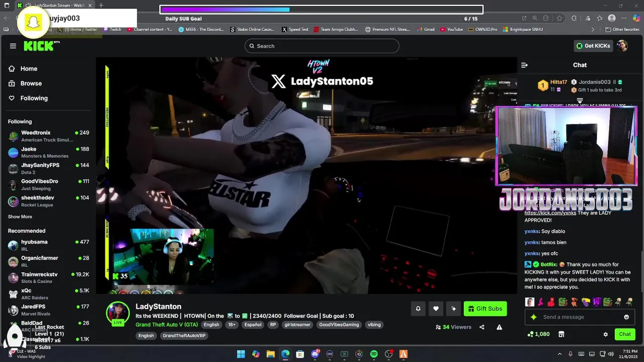Expand Other favorites folder

622,30
